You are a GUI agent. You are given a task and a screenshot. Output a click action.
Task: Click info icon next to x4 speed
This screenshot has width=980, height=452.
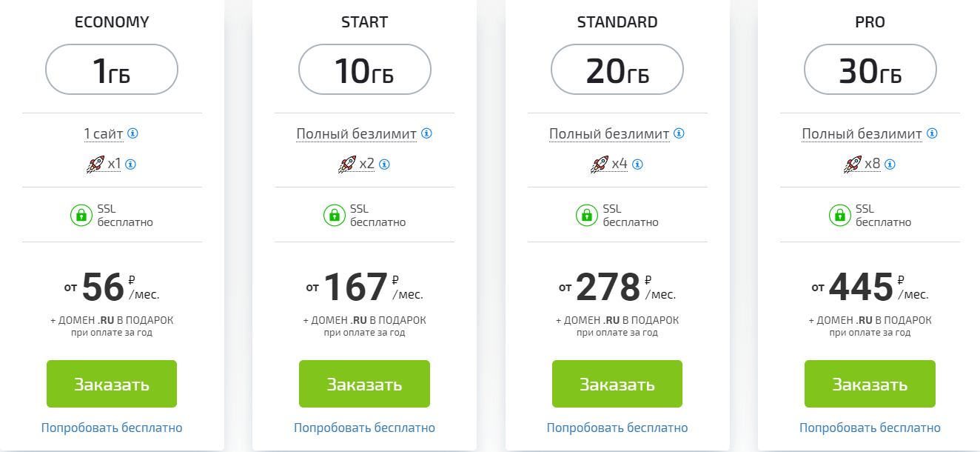[637, 164]
